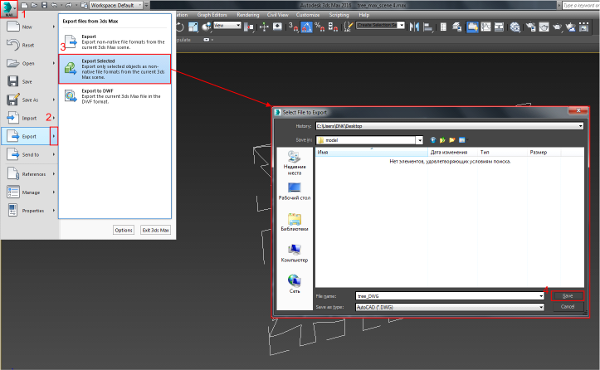The image size is (600, 370).
Task: Click the Undo arrow in quick access toolbar
Action: tap(54, 5)
